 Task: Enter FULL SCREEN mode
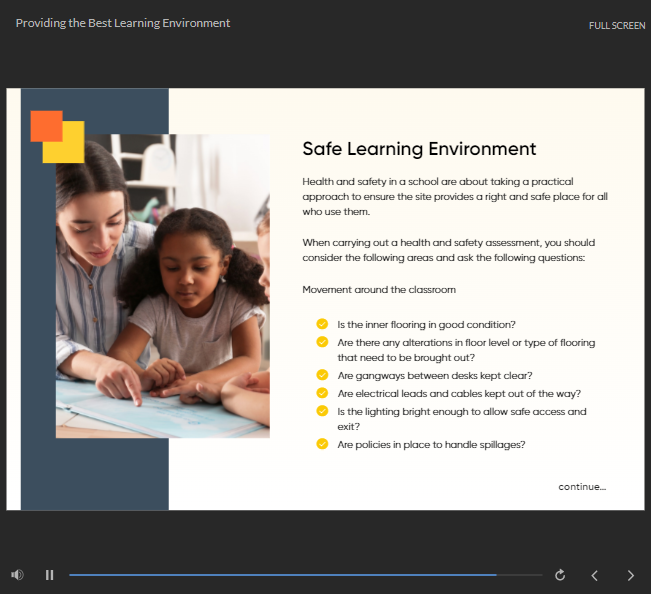tap(616, 25)
